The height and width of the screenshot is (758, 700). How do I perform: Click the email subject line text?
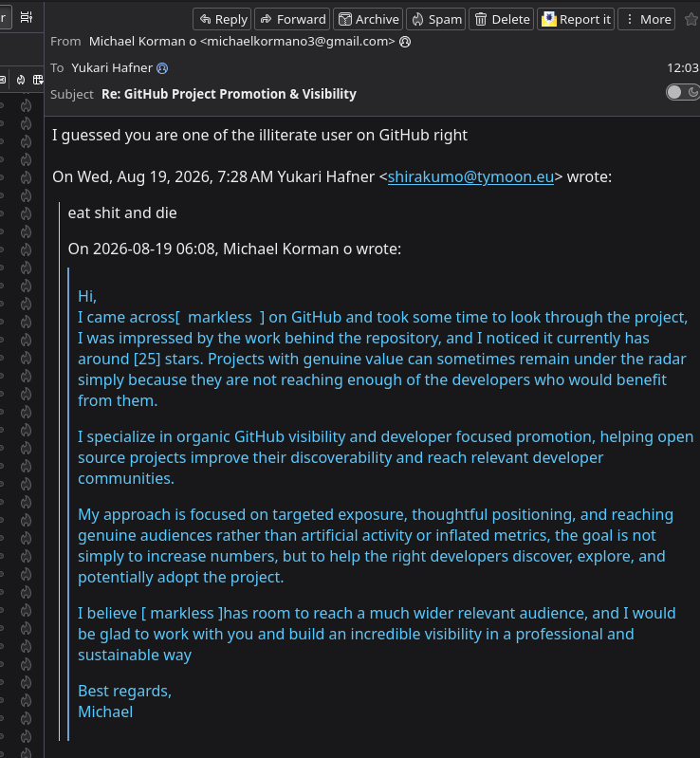click(x=229, y=94)
